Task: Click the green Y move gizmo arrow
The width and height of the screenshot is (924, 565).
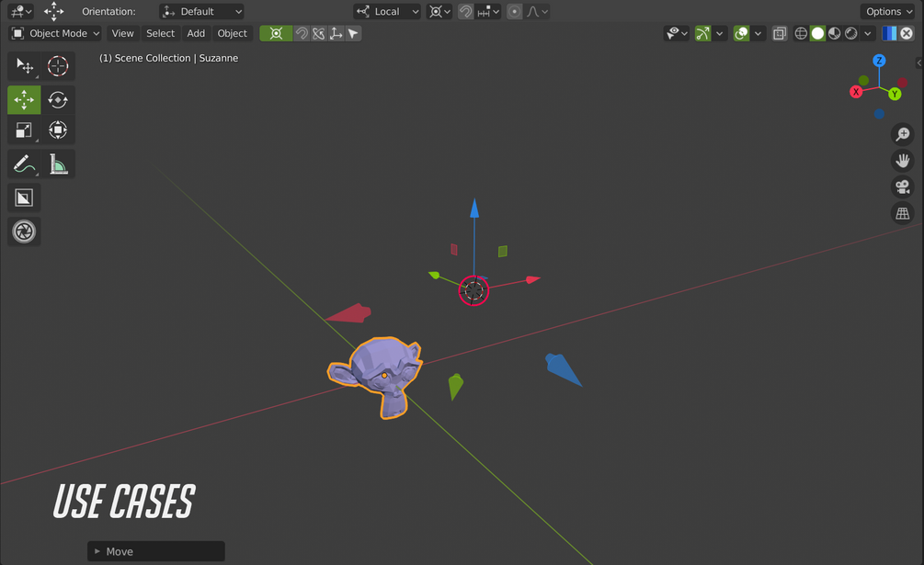Action: pos(434,275)
